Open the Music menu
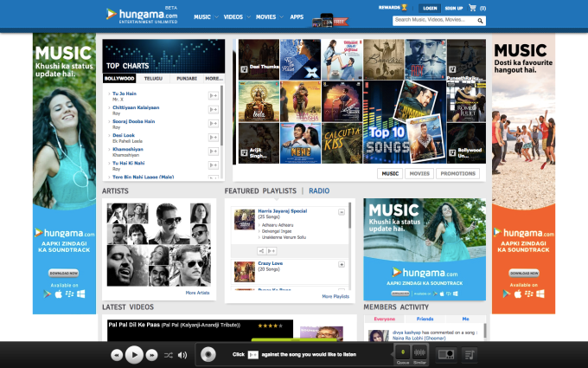 [x=202, y=17]
